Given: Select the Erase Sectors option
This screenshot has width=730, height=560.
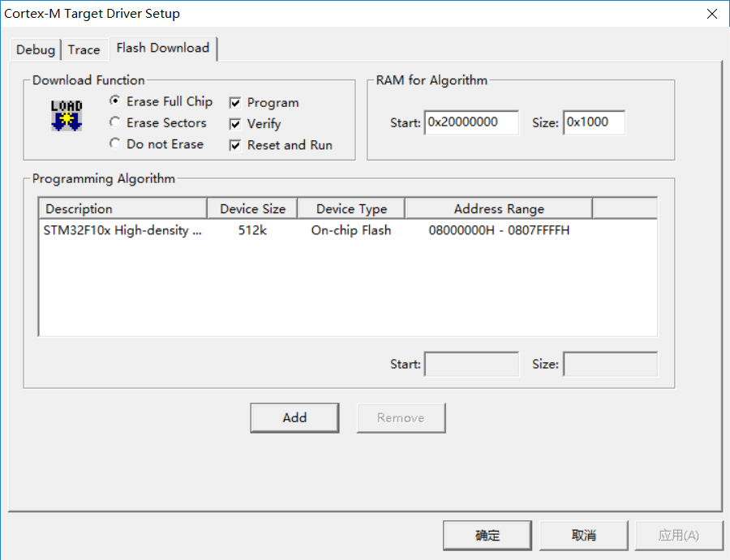Looking at the screenshot, I should 114,123.
